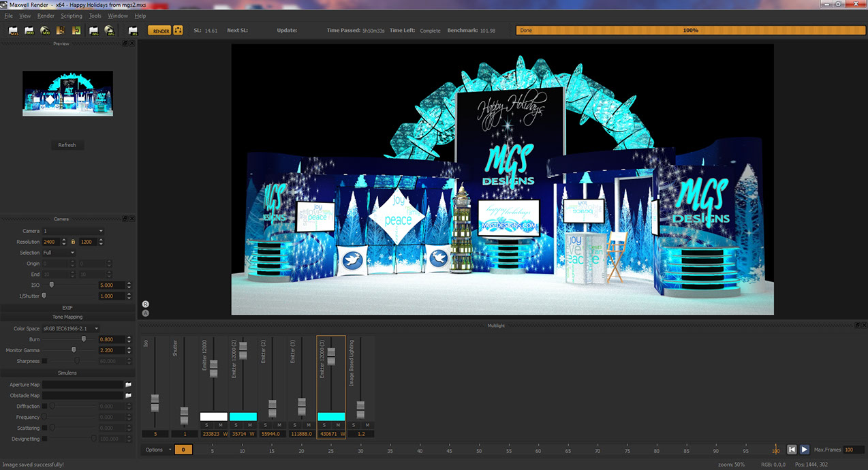
Task: Click the timeline play button
Action: tap(805, 450)
